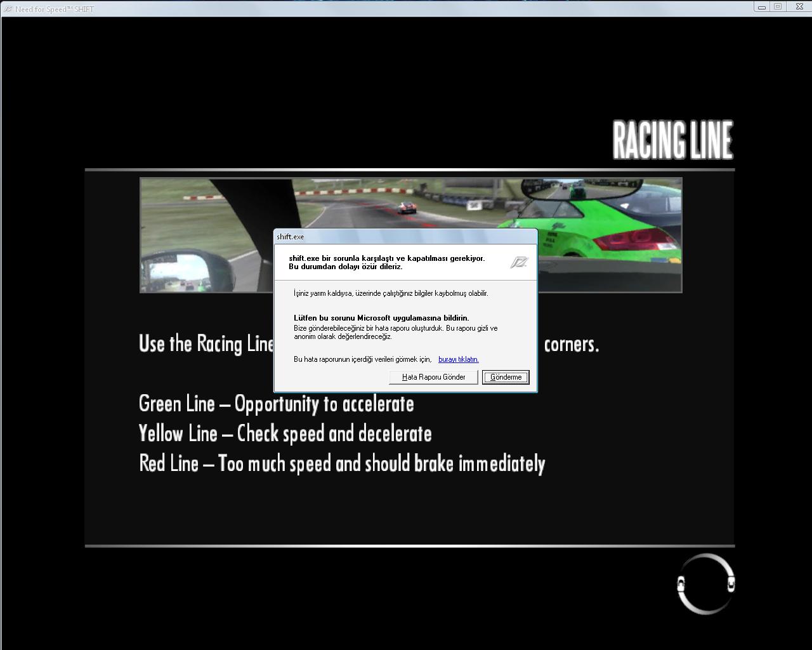Click the Gönderme button
812x650 pixels.
click(506, 377)
